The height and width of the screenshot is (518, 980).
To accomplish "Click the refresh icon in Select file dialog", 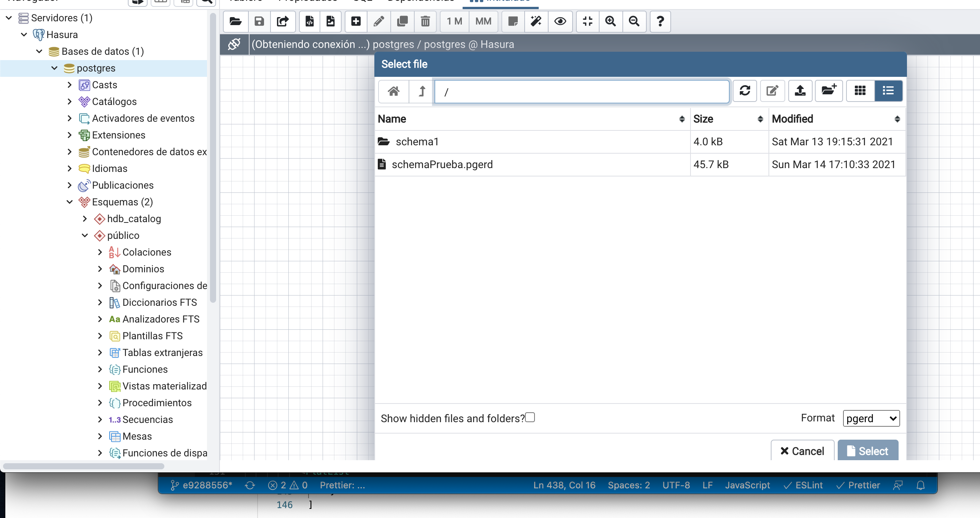I will pos(745,91).
